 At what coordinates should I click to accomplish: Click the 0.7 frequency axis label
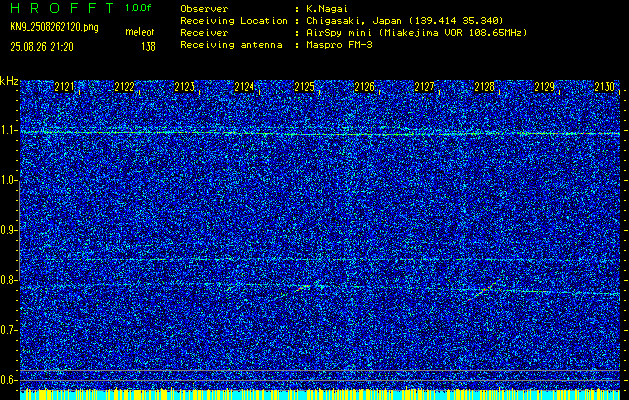point(7,330)
